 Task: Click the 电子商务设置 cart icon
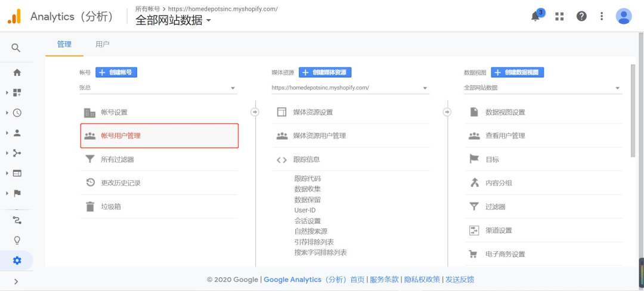[473, 254]
